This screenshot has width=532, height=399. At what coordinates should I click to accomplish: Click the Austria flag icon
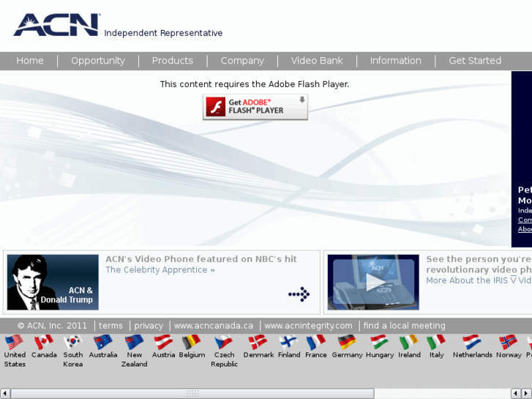pos(163,342)
